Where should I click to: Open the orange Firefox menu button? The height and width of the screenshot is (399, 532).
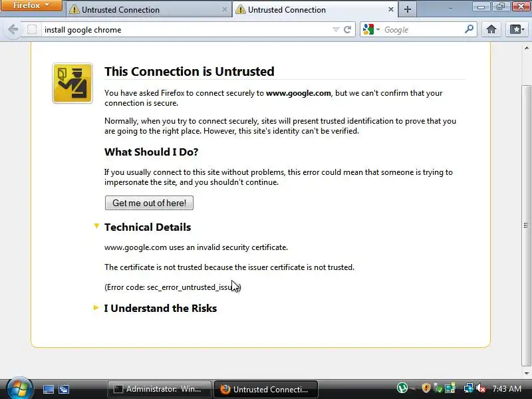[31, 6]
